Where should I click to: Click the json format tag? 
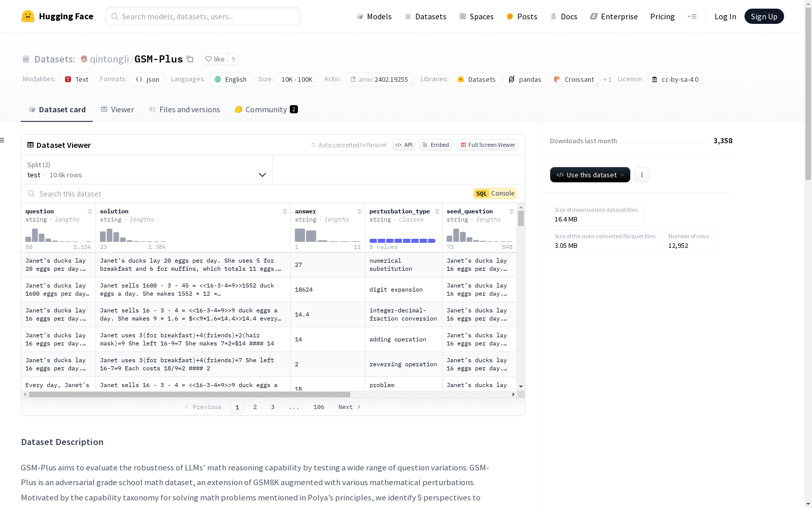(x=148, y=79)
